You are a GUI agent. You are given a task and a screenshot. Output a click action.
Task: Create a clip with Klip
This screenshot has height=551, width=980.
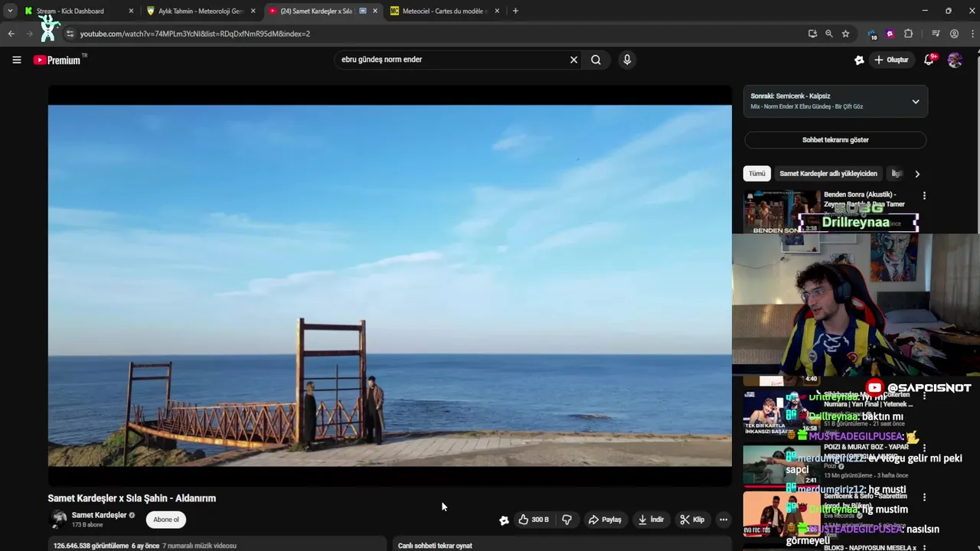coord(692,520)
